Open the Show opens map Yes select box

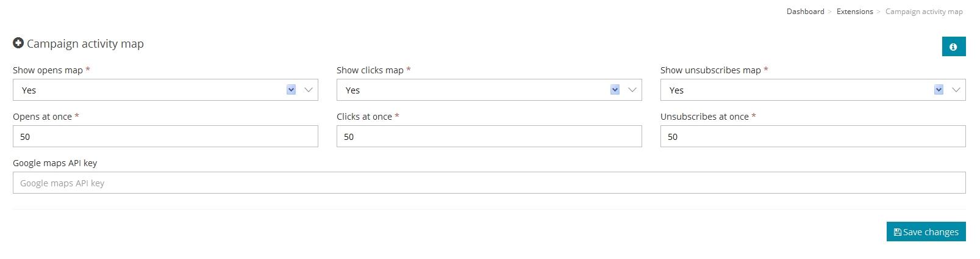(x=165, y=90)
